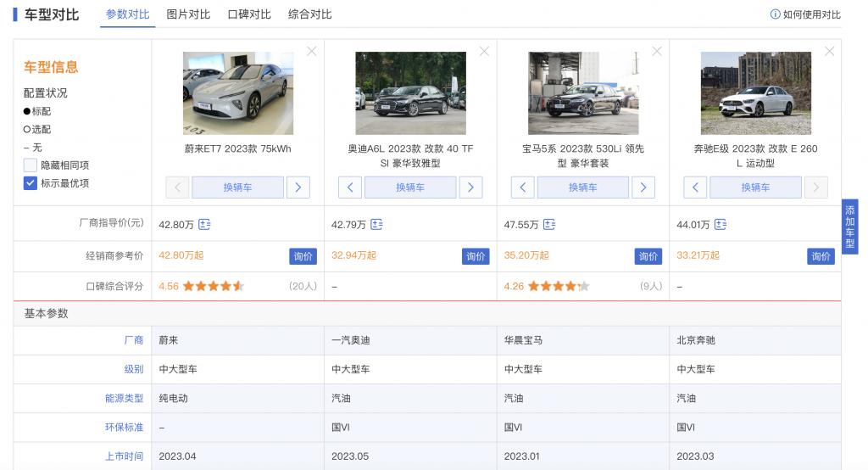Click next arrow for the 蔚来ET7 model
Viewport: 868px width, 470px height.
click(x=298, y=187)
